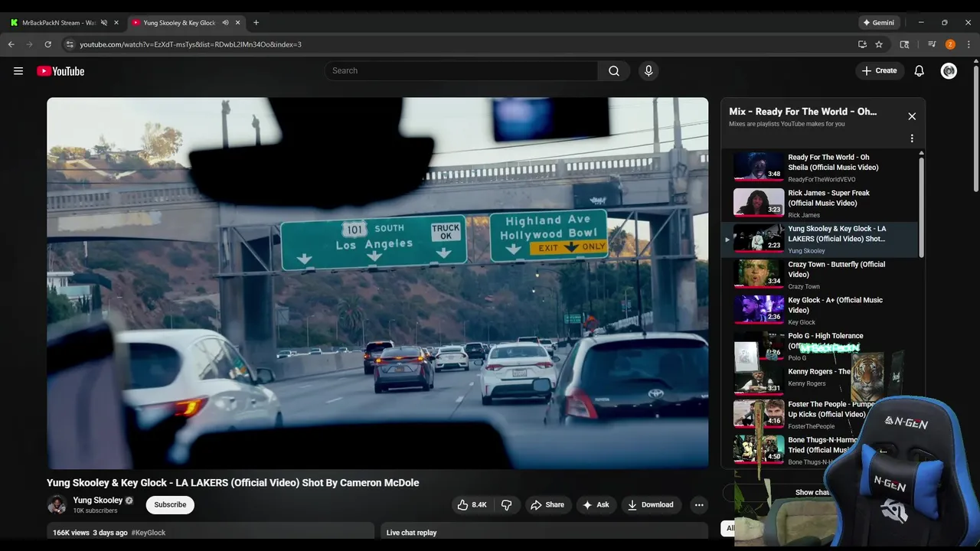Open the install/cast icon in address bar

click(x=862, y=44)
